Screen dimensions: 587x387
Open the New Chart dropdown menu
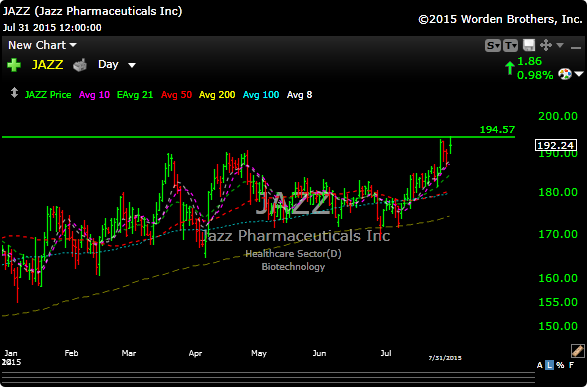(42, 45)
